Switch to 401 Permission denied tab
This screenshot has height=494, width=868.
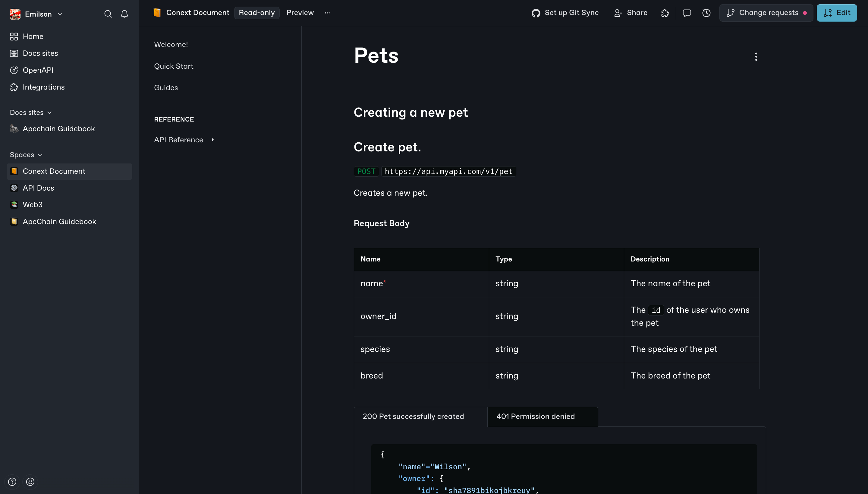coord(535,416)
